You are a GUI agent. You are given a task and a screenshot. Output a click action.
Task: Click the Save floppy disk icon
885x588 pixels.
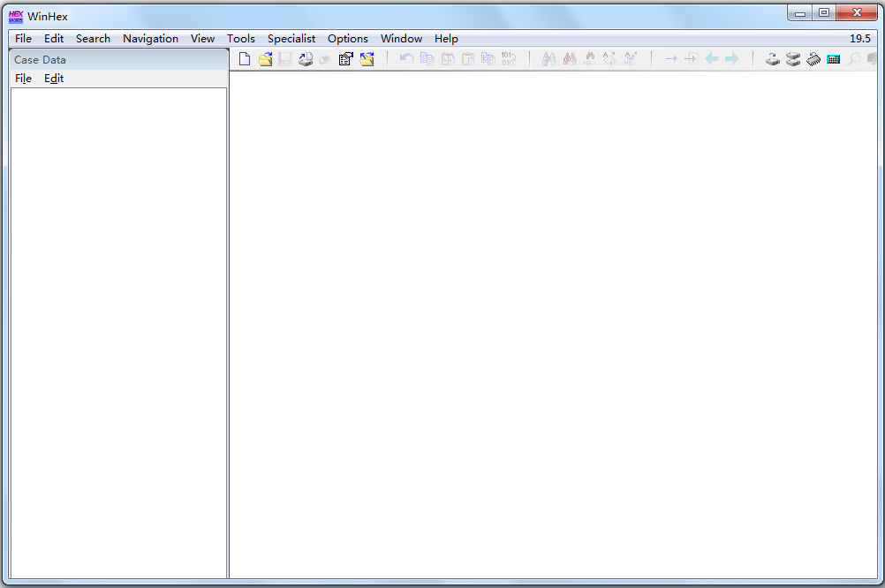[x=285, y=58]
